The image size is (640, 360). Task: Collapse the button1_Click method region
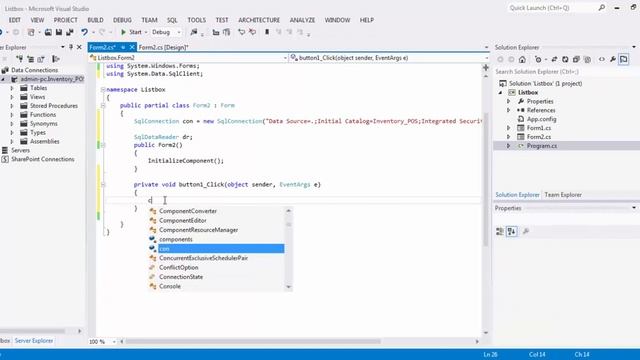103,184
